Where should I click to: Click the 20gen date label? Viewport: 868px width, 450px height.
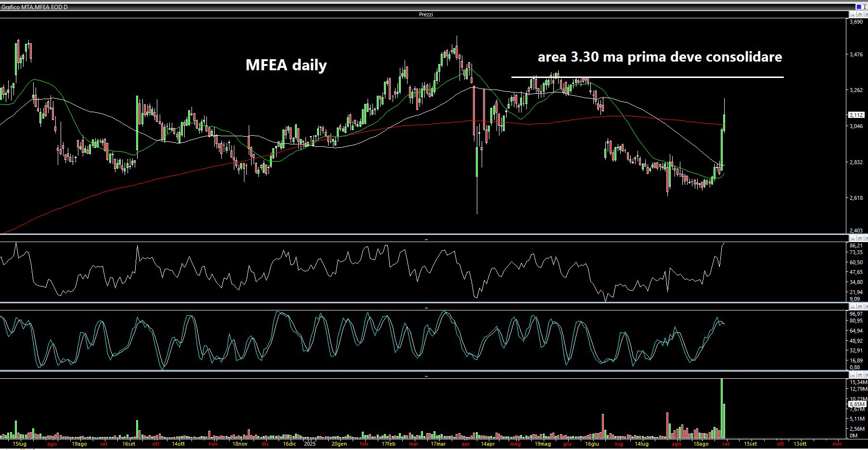click(x=339, y=444)
